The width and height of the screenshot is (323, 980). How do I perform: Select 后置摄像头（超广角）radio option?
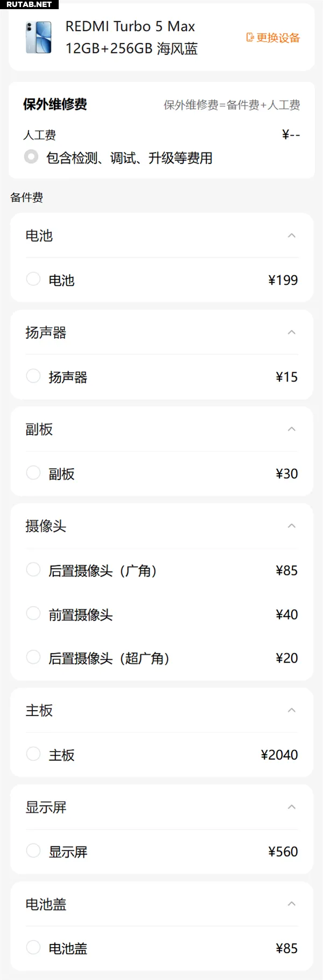[x=33, y=657]
